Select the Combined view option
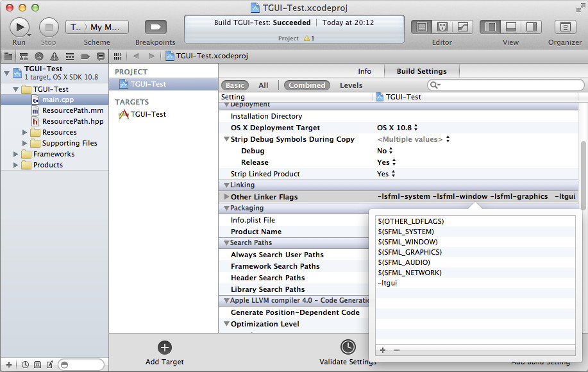588x372 pixels. click(307, 85)
